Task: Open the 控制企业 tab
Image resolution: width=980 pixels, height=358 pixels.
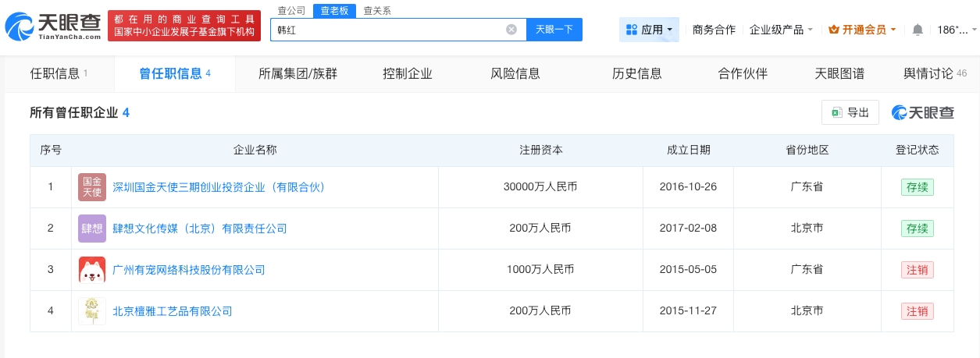Action: tap(408, 74)
